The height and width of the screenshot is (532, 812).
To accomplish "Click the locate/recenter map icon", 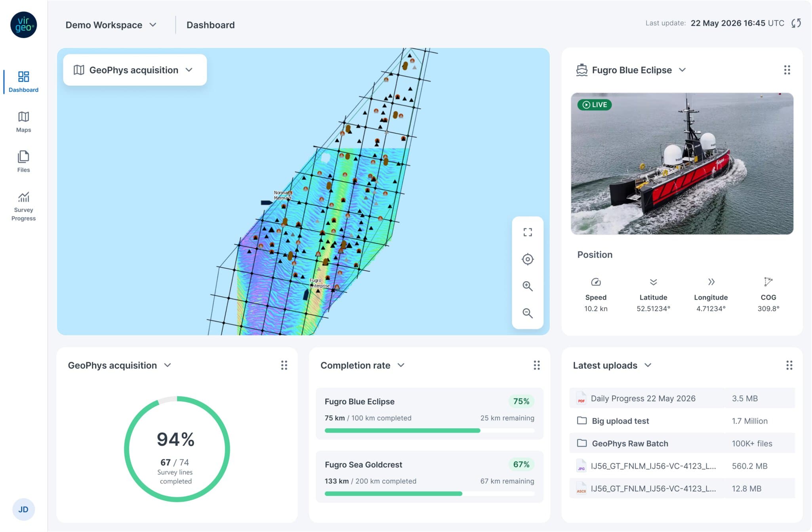I will (528, 259).
